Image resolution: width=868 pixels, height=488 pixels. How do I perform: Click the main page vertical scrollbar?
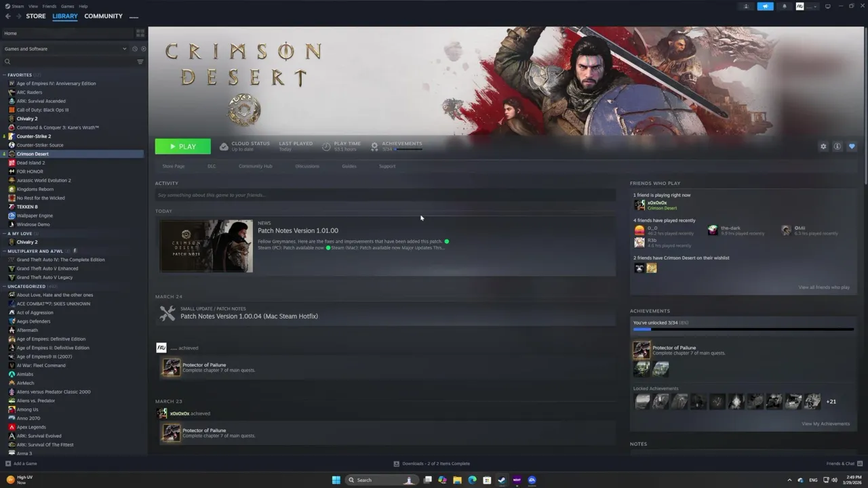[865, 105]
